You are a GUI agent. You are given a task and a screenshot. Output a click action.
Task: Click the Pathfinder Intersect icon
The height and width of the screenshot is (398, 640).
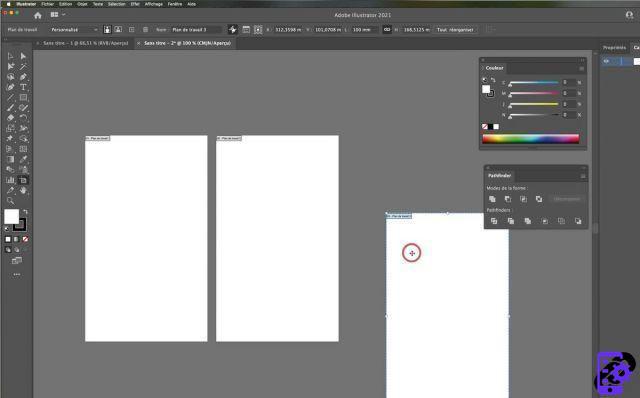click(x=523, y=199)
